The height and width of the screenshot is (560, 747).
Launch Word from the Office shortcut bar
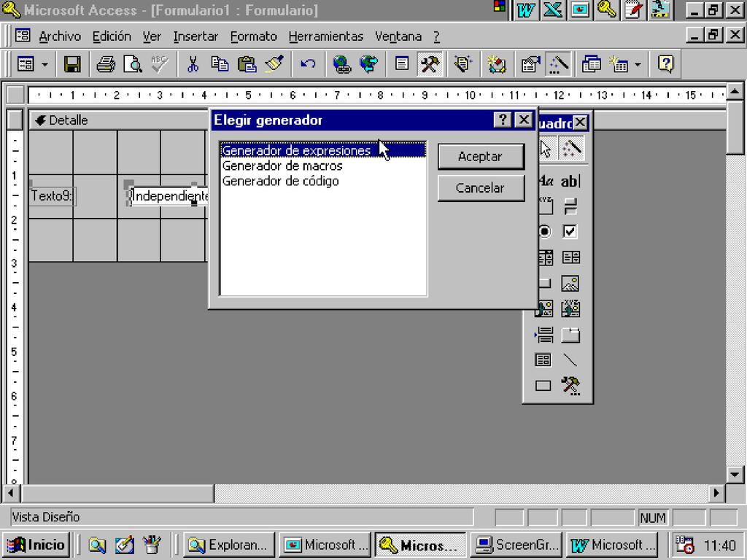pos(526,10)
